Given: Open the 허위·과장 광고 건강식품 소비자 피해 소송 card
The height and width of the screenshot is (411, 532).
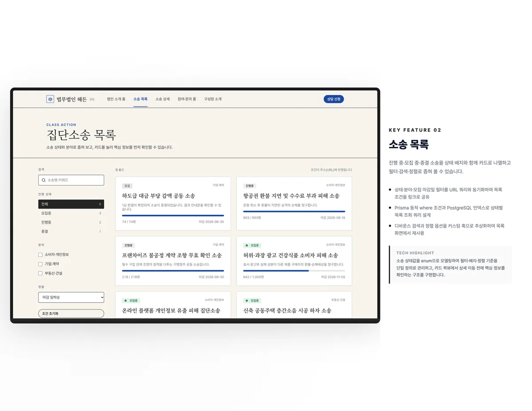Looking at the screenshot, I should (x=294, y=261).
